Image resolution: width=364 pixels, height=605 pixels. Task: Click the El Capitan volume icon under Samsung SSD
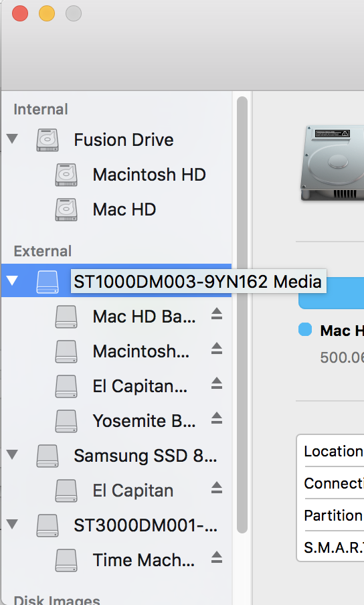pos(66,491)
